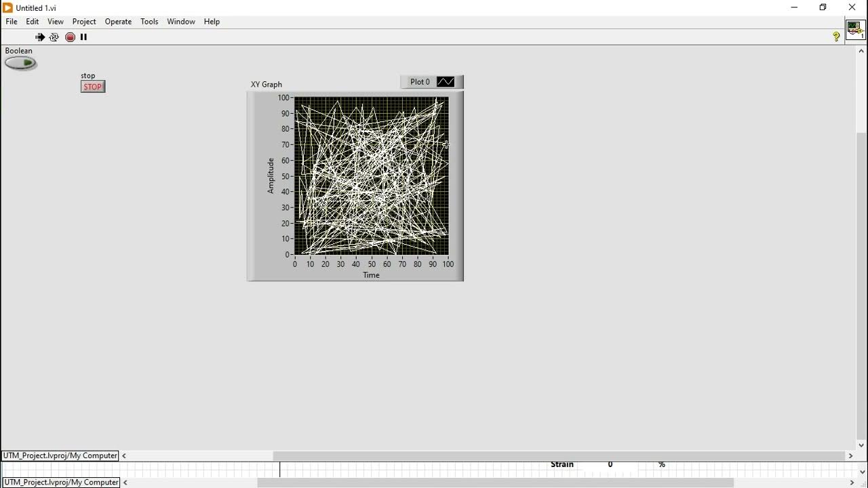The image size is (868, 488).
Task: Click the horizontal scrollbar left arrow
Action: click(124, 456)
